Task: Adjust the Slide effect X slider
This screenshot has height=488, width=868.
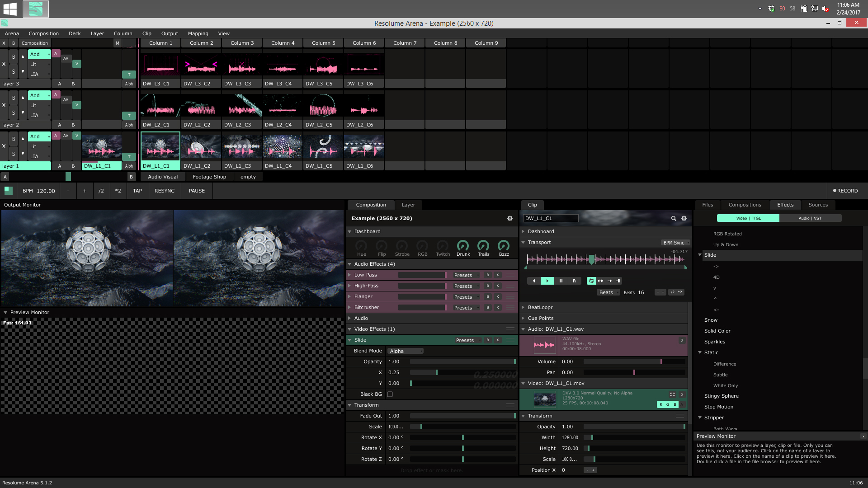Action: click(x=436, y=372)
